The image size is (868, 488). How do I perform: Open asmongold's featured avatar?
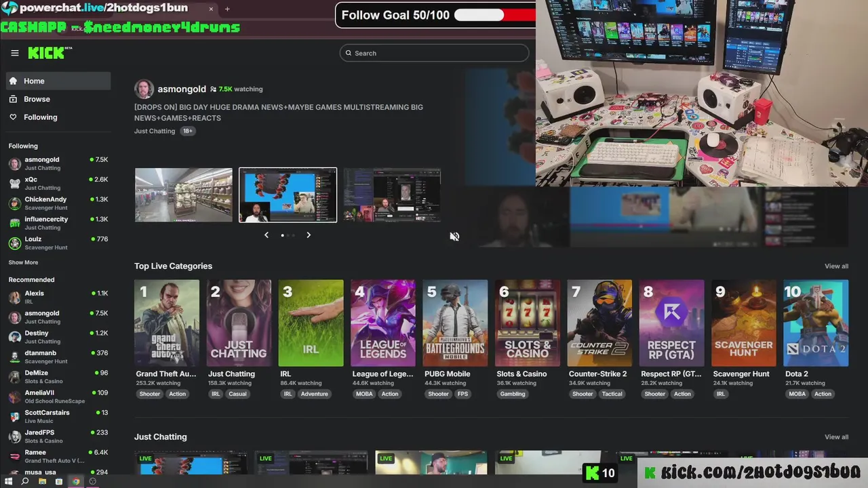click(x=144, y=89)
